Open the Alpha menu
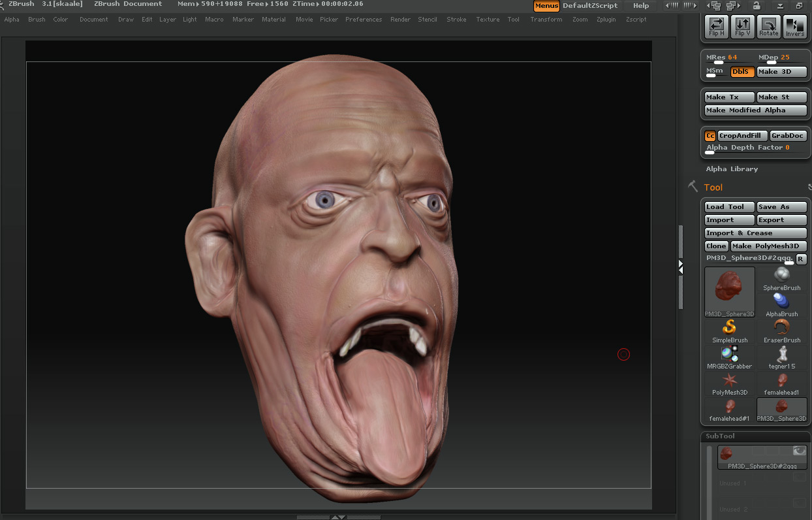This screenshot has height=520, width=812. [12, 20]
